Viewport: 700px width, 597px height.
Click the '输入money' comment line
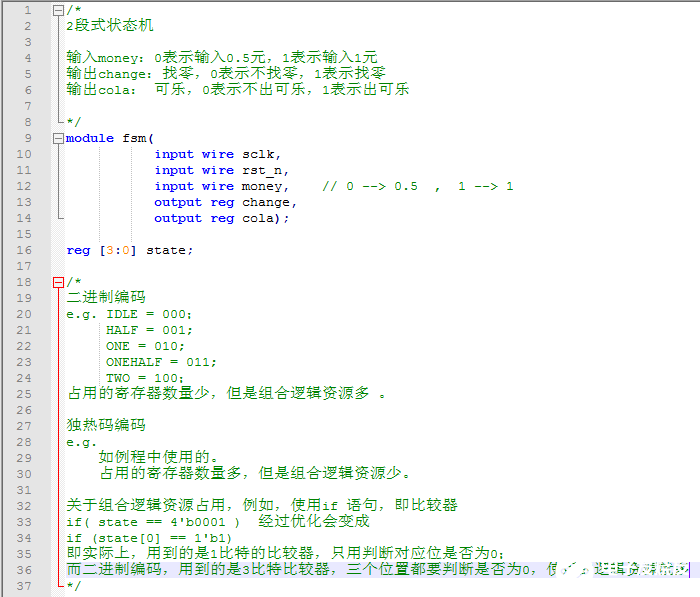(222, 58)
